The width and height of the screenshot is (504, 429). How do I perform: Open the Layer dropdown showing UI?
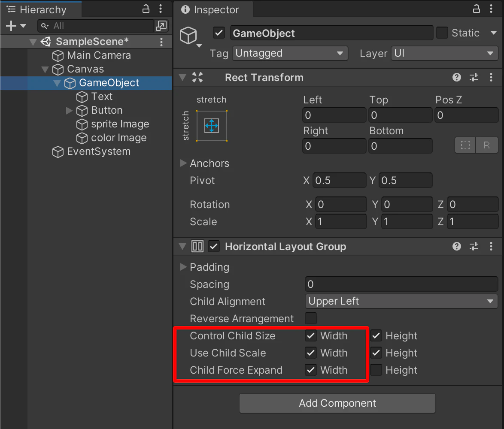(444, 53)
